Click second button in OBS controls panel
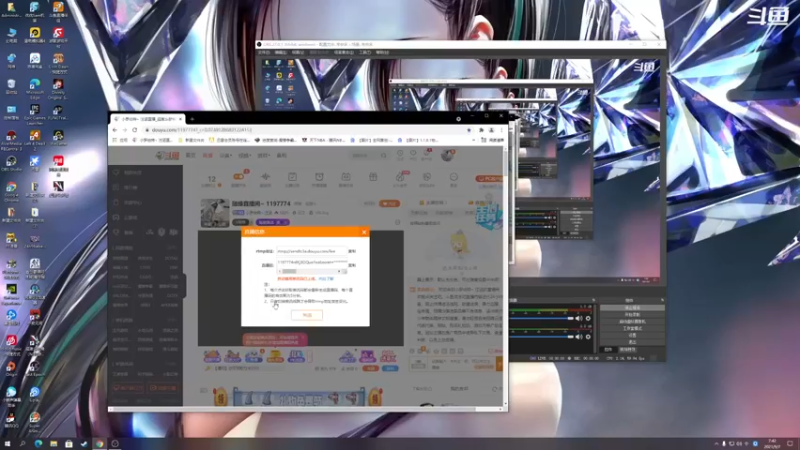 point(632,315)
